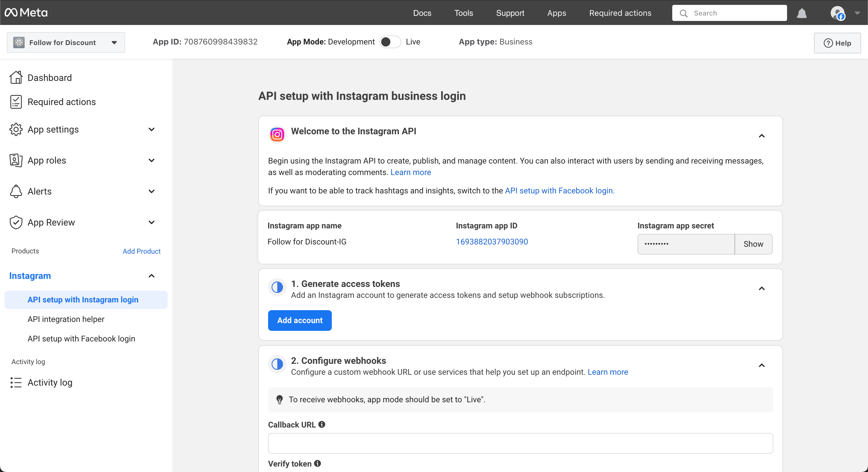
Task: Click the Instagram app ID link
Action: coord(492,242)
